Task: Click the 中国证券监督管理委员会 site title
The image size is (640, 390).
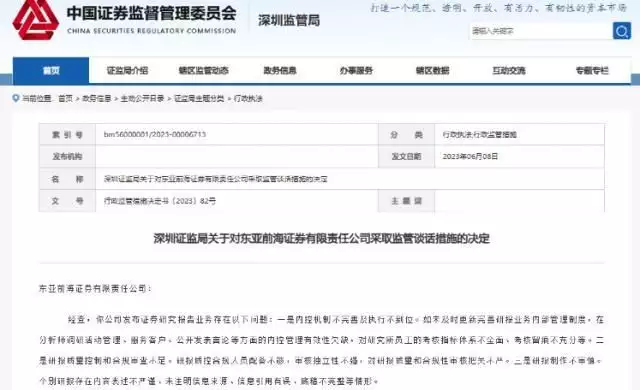Action: (151, 13)
